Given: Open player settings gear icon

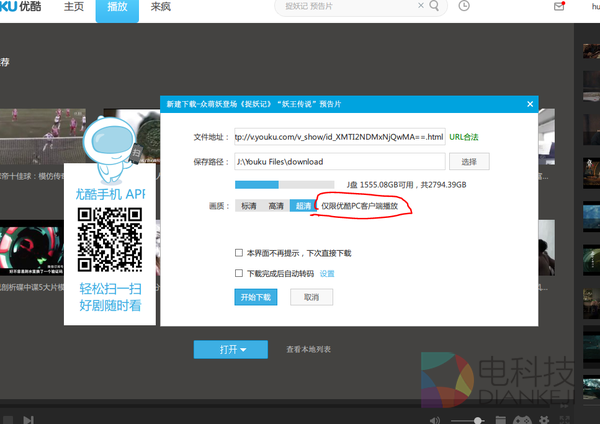Looking at the screenshot, I should click(544, 420).
